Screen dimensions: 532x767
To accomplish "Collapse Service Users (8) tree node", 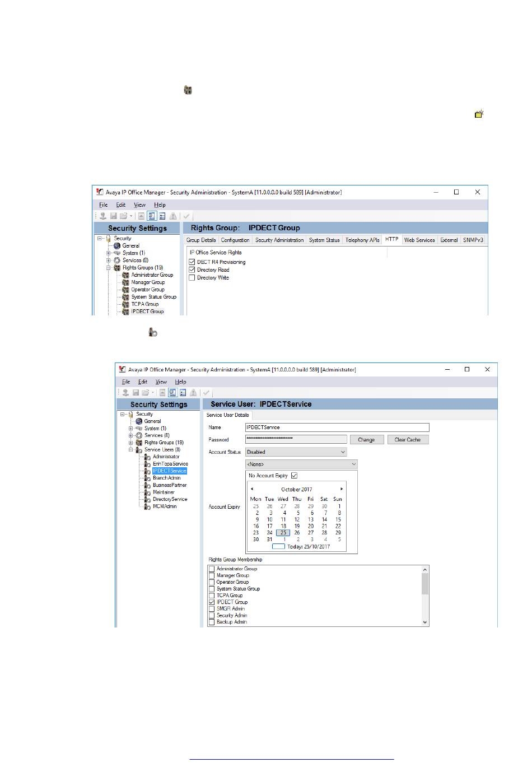I will coord(130,450).
